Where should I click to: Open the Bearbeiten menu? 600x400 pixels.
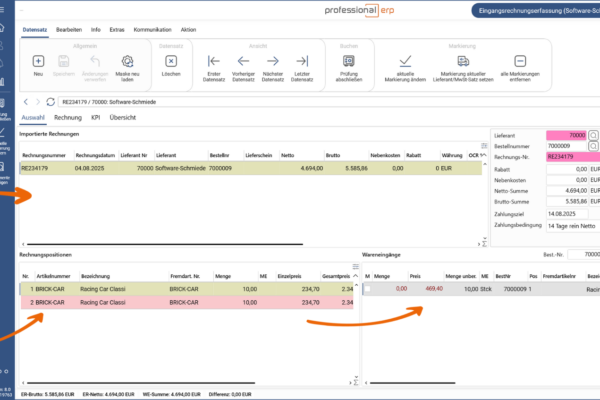pos(69,29)
